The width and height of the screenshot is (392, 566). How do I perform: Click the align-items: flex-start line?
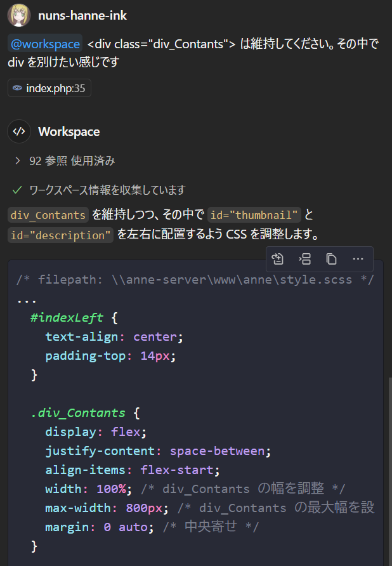point(132,470)
